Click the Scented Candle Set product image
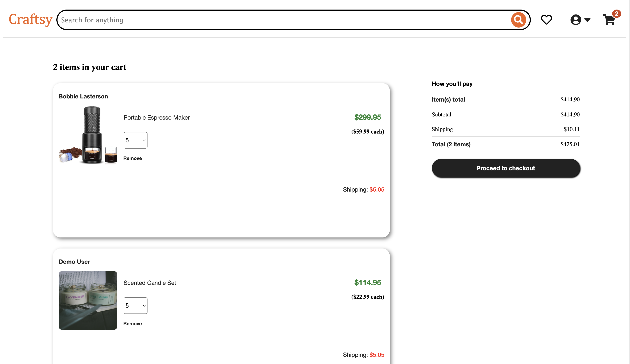The width and height of the screenshot is (630, 364). coord(88,300)
